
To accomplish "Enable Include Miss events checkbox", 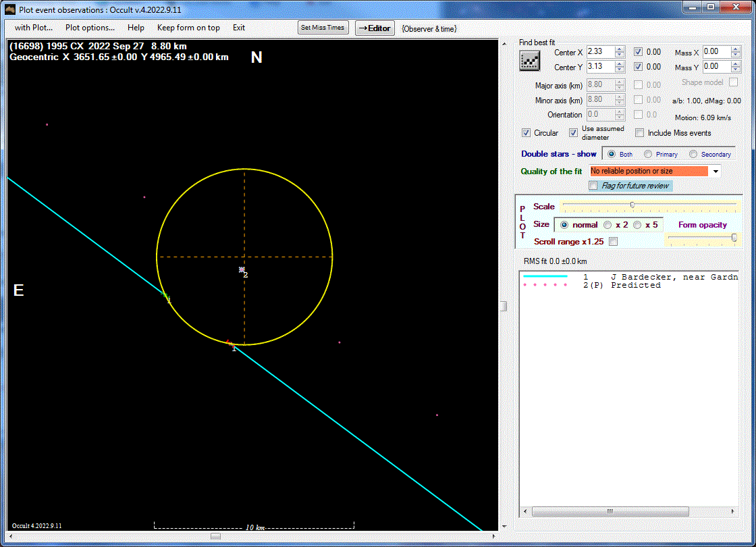I will [640, 133].
